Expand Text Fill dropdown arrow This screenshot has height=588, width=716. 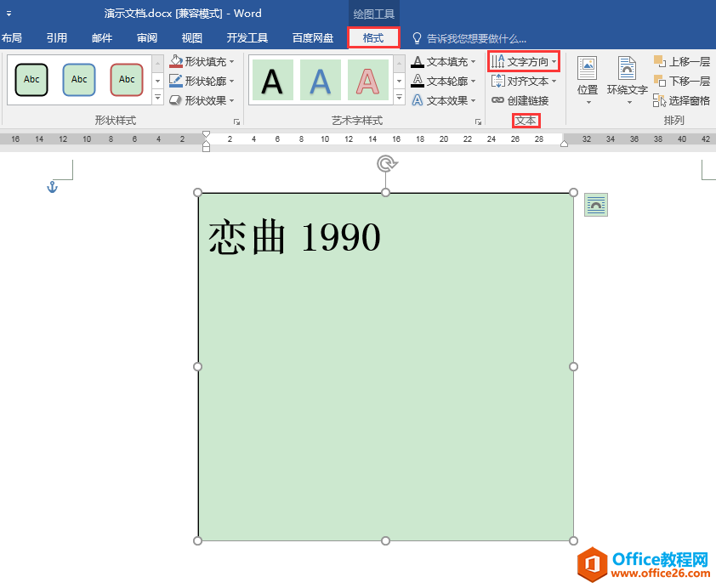click(x=473, y=61)
